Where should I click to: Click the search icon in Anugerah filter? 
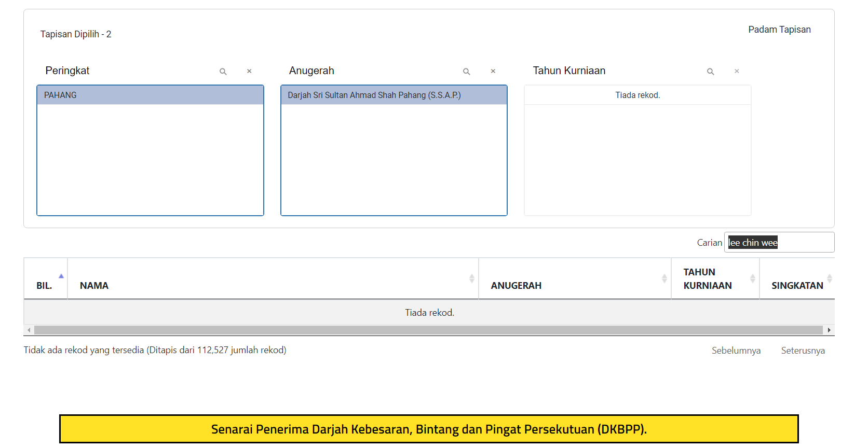(466, 72)
